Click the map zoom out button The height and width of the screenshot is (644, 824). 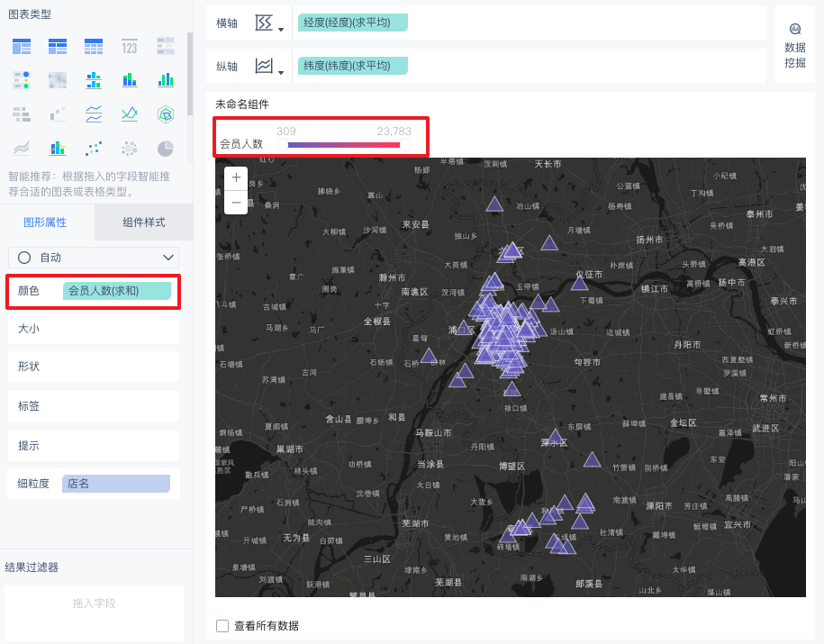tap(235, 202)
